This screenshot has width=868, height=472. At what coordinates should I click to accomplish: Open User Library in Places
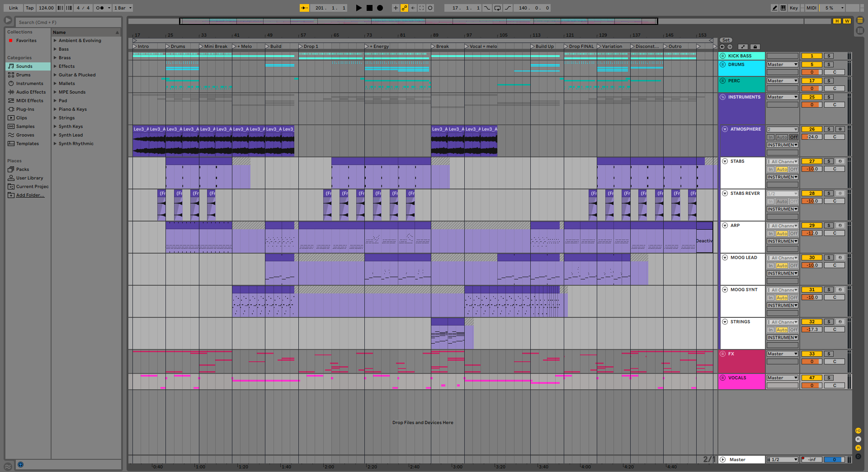coord(28,178)
